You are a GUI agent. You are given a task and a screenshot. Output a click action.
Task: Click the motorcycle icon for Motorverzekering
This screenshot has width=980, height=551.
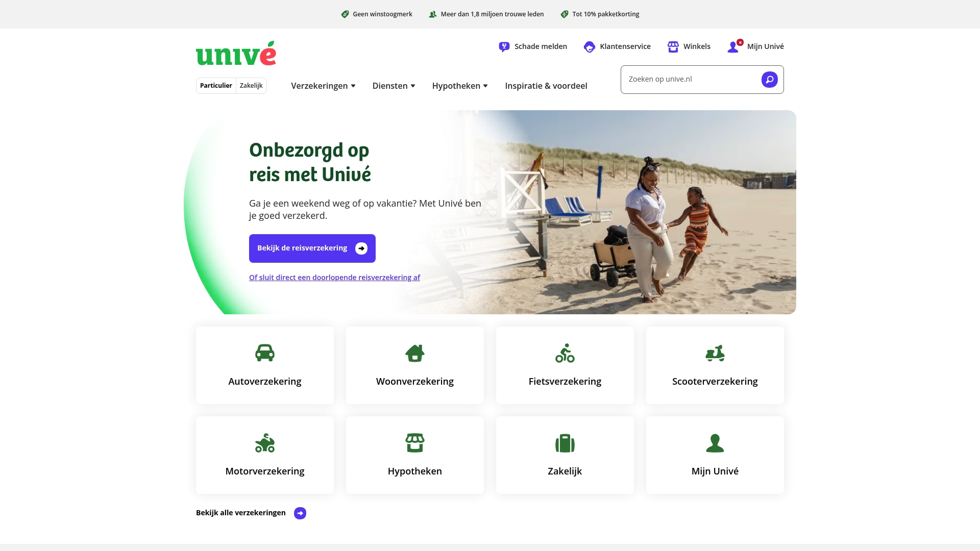(265, 443)
